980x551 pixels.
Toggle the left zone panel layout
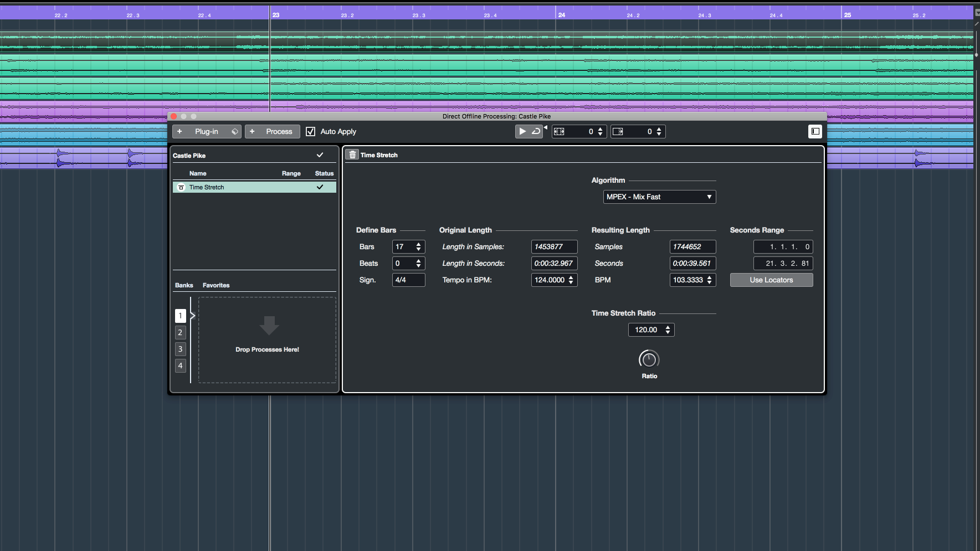pyautogui.click(x=815, y=131)
